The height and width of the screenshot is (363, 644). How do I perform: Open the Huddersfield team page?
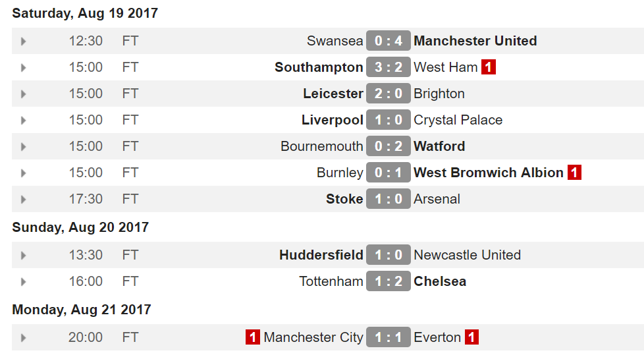(321, 255)
